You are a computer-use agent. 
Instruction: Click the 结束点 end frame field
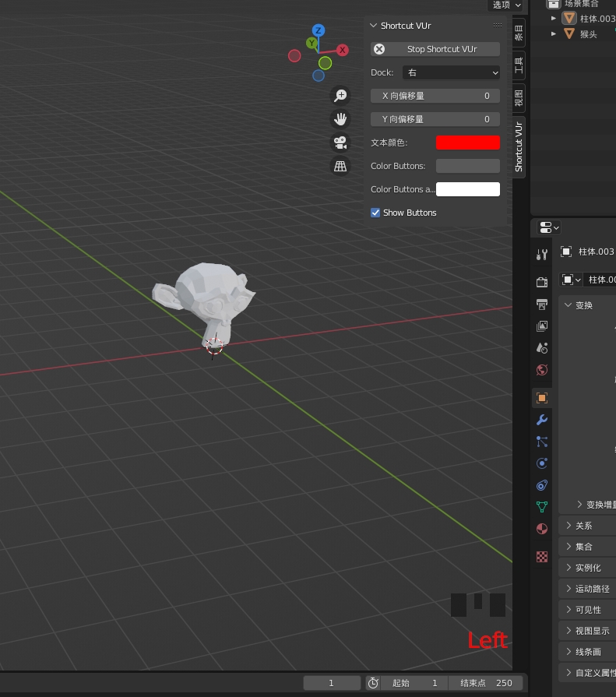point(485,683)
